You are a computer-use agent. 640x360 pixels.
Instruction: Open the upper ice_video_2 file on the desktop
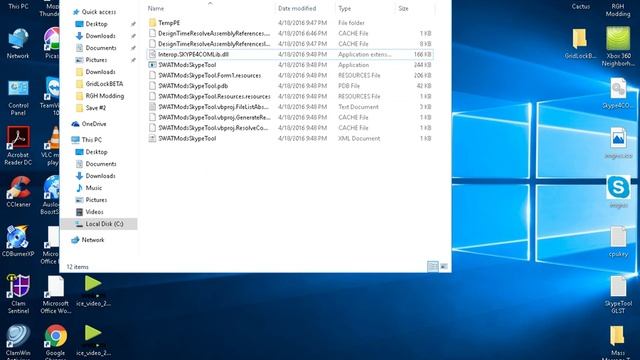click(x=93, y=291)
